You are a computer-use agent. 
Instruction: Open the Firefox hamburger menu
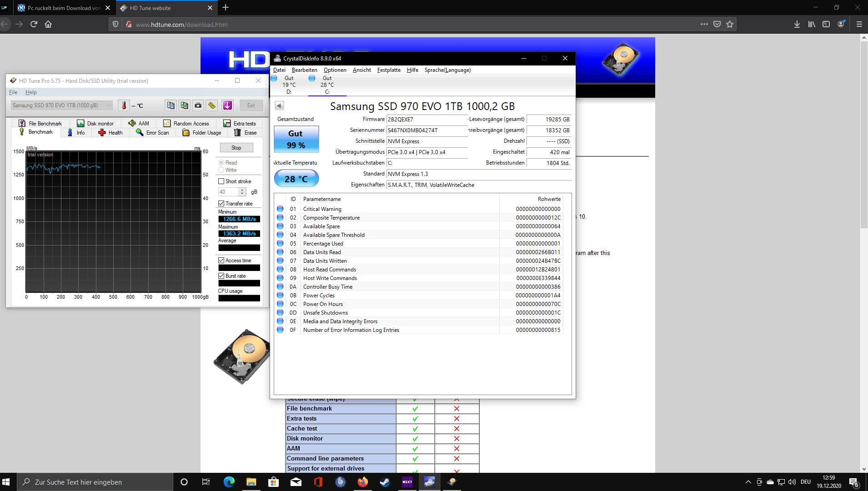859,24
